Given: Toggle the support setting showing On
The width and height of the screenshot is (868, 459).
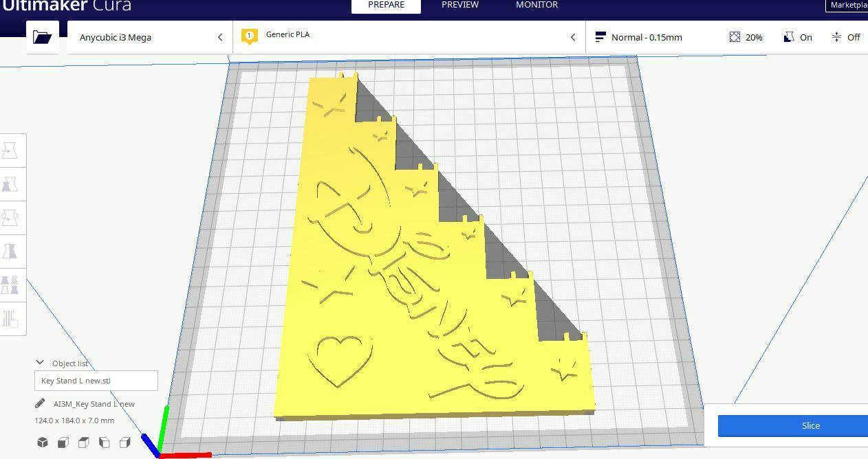Looking at the screenshot, I should coord(798,37).
